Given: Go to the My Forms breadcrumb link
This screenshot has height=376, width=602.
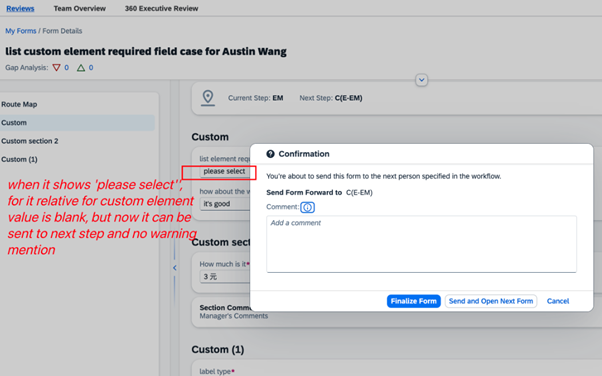Looking at the screenshot, I should [x=21, y=31].
